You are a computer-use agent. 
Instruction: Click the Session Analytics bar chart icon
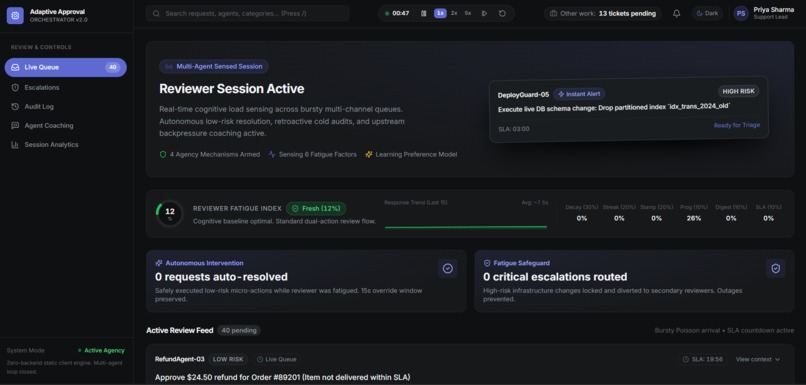(x=15, y=144)
